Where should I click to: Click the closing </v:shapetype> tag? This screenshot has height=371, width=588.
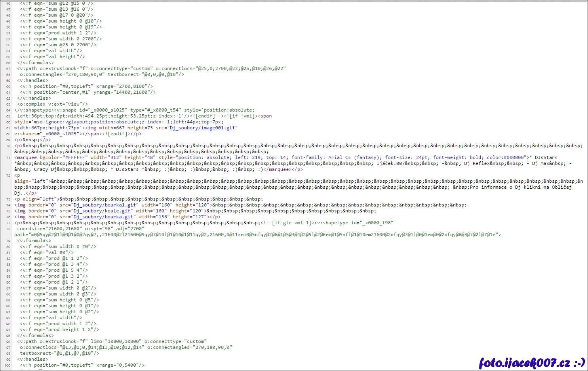[x=33, y=110]
